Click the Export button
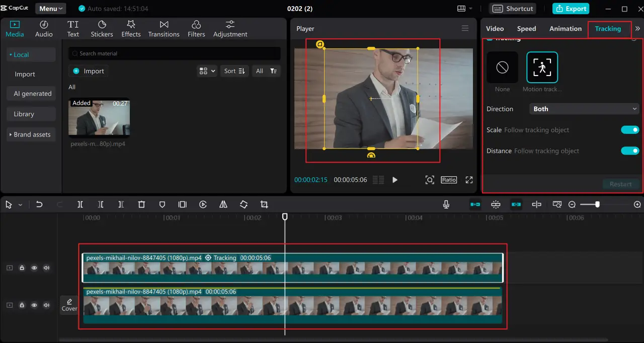 571,9
